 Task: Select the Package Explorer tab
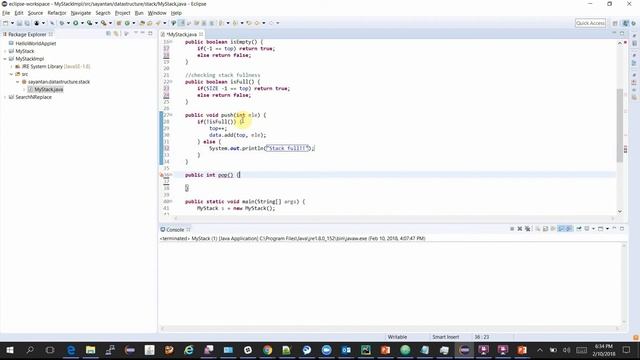click(27, 34)
